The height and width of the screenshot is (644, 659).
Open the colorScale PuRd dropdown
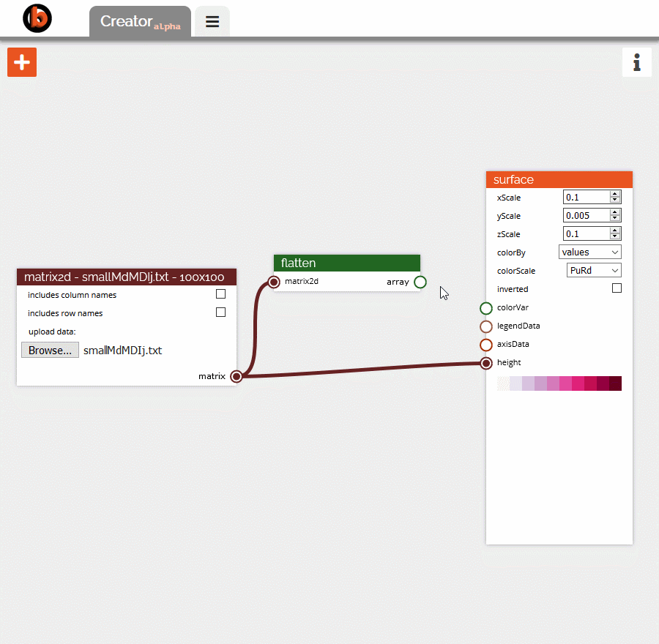pyautogui.click(x=593, y=270)
